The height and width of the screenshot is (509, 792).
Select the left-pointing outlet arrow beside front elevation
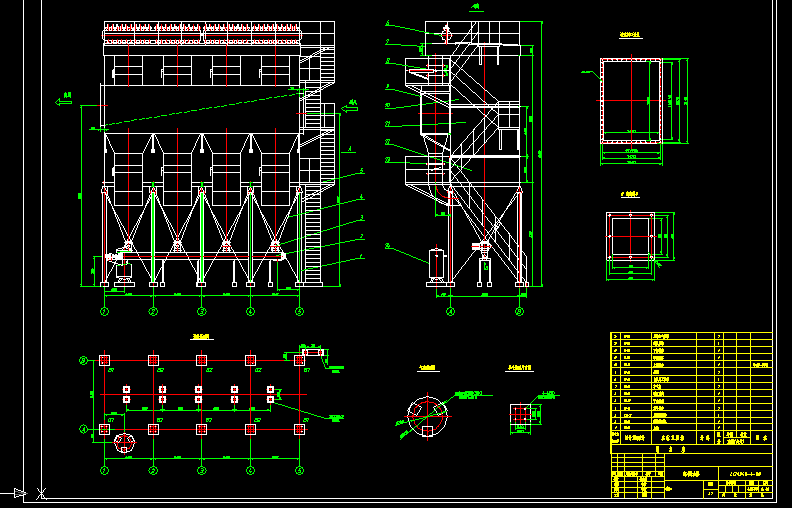point(64,100)
